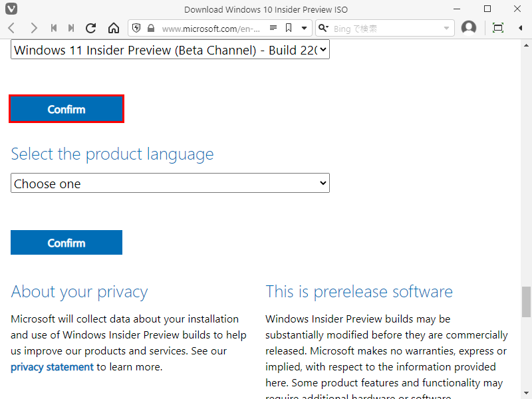Click the Confirm button below the language dropdown
The width and height of the screenshot is (532, 399).
click(66, 242)
